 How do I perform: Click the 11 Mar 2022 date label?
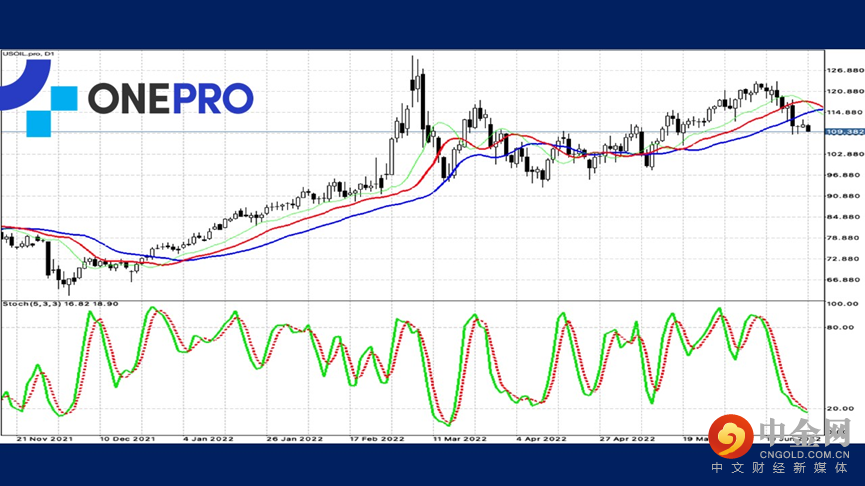pyautogui.click(x=460, y=439)
